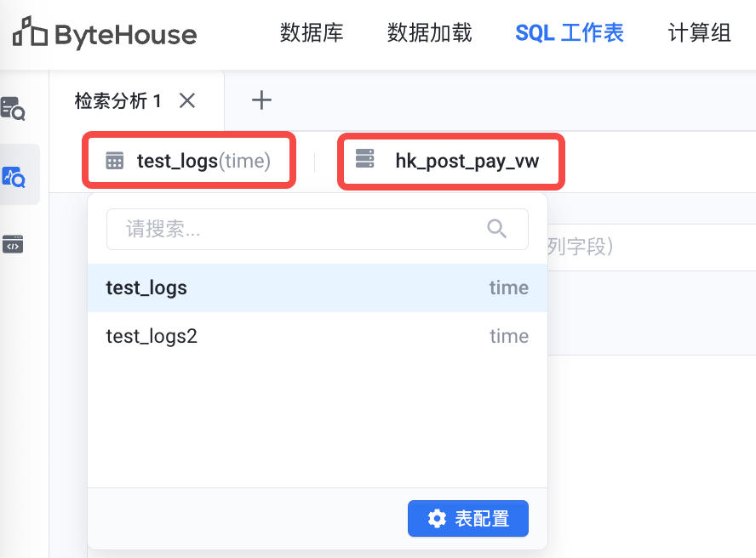Open the log analysis sidebar icon
The width and height of the screenshot is (756, 558).
coord(14,177)
